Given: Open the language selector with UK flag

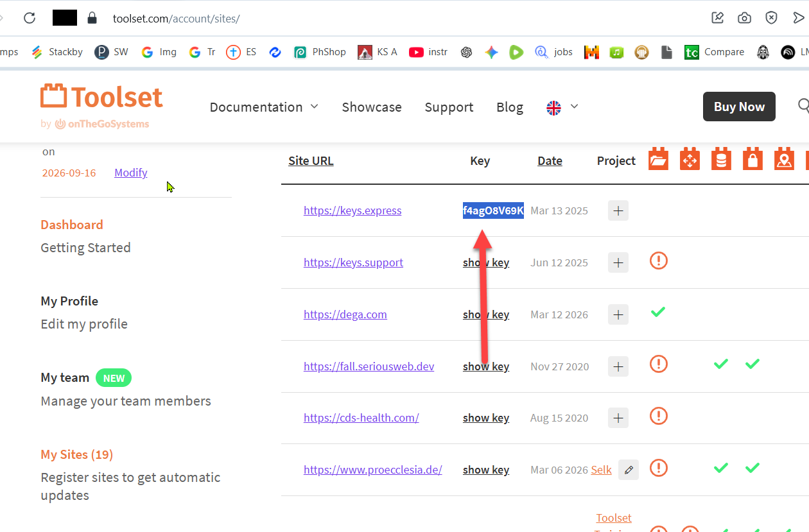Looking at the screenshot, I should [562, 107].
